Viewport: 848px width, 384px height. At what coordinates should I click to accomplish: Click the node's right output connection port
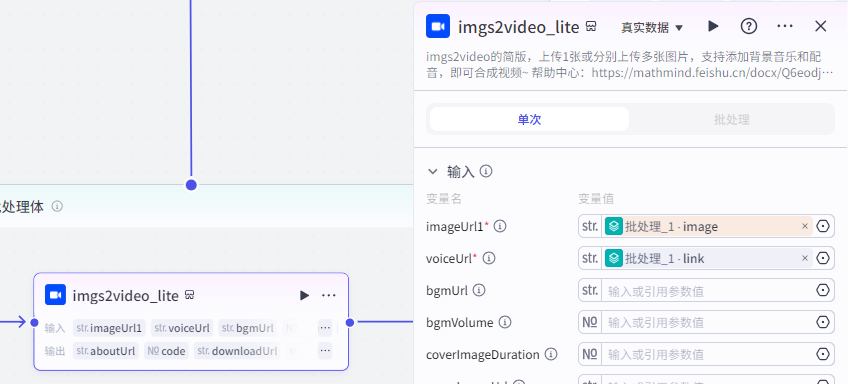coord(349,322)
